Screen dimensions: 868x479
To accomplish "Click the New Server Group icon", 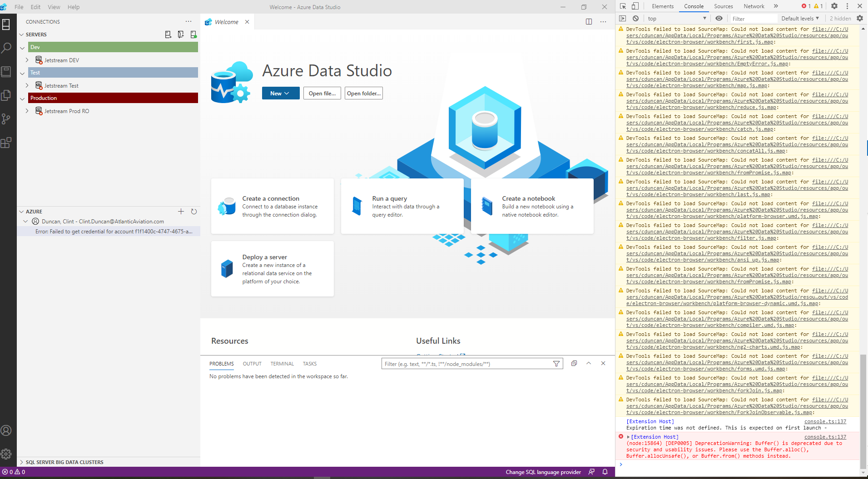I will (x=180, y=34).
